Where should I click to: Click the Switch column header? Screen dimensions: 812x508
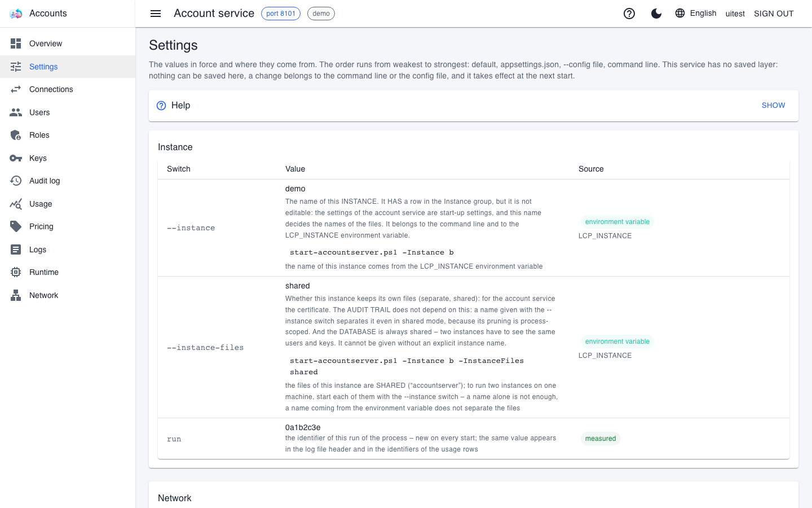pyautogui.click(x=179, y=169)
